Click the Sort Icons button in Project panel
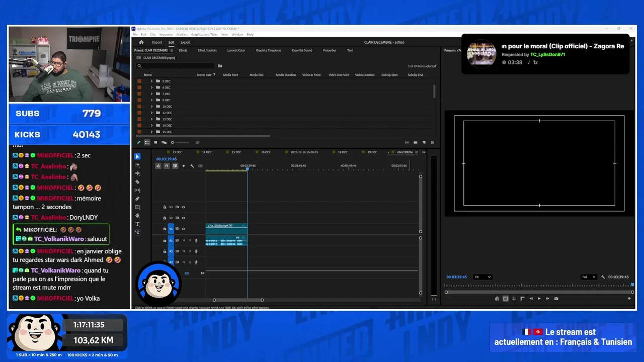 (198, 142)
